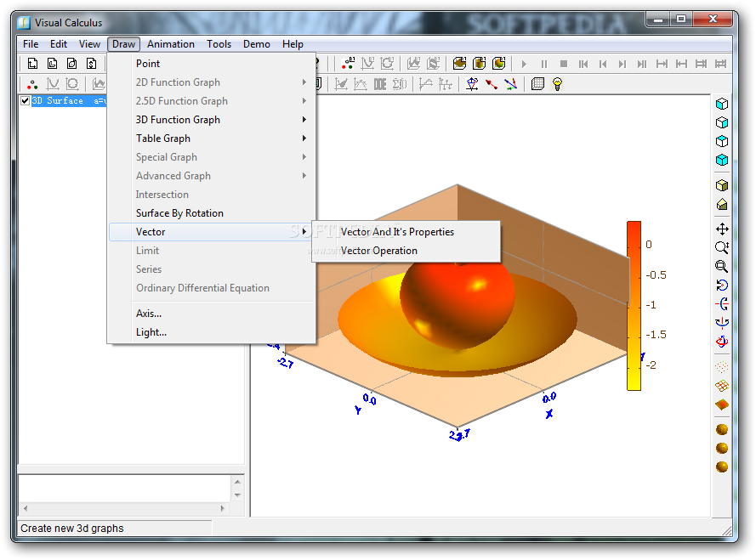Click the red vector arrow icon

pyautogui.click(x=492, y=84)
